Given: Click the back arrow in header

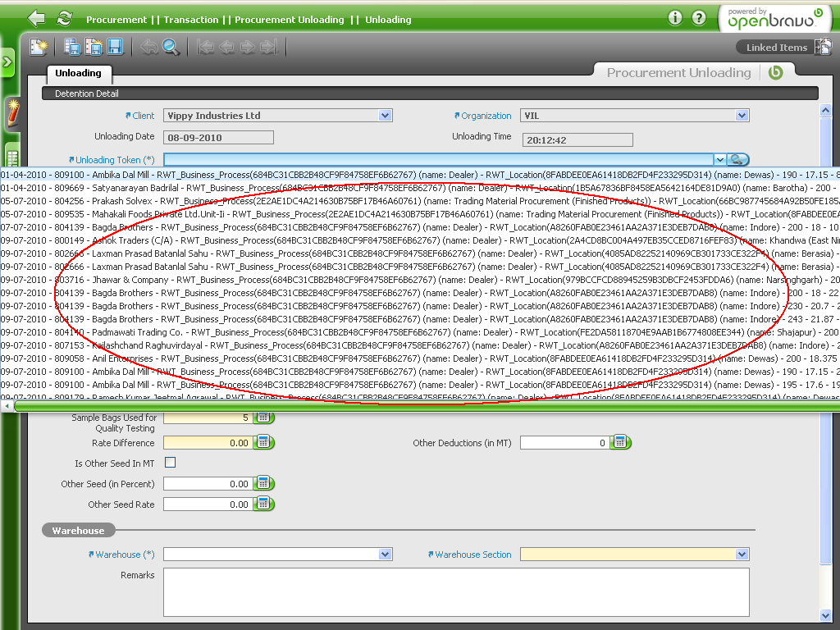Looking at the screenshot, I should pyautogui.click(x=36, y=18).
